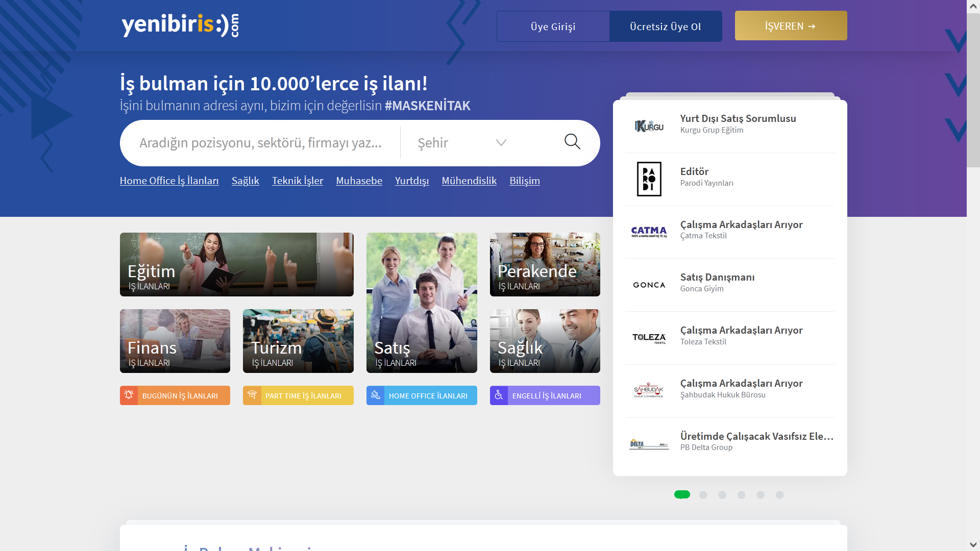
Task: Click the yenibiris.com logo
Action: (180, 25)
